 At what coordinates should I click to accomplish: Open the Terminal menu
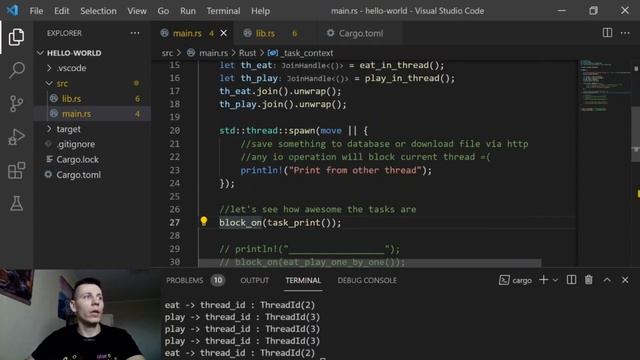[x=223, y=11]
